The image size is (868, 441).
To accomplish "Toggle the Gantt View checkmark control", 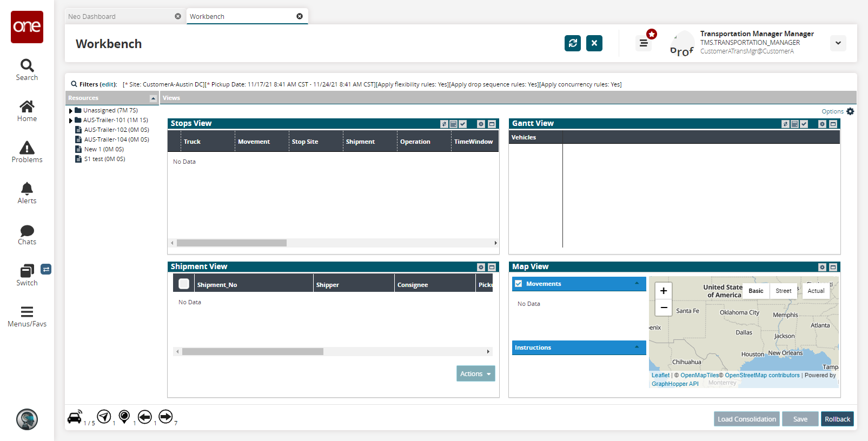I will 804,124.
